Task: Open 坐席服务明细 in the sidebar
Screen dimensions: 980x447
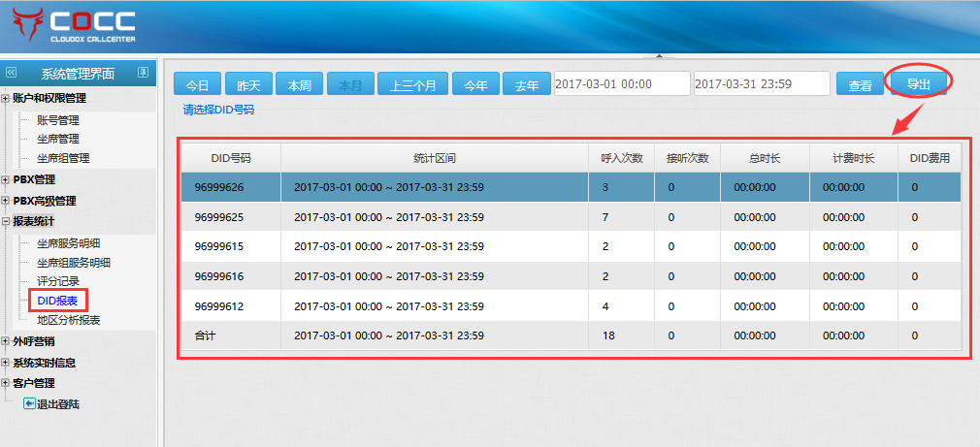Action: click(73, 243)
